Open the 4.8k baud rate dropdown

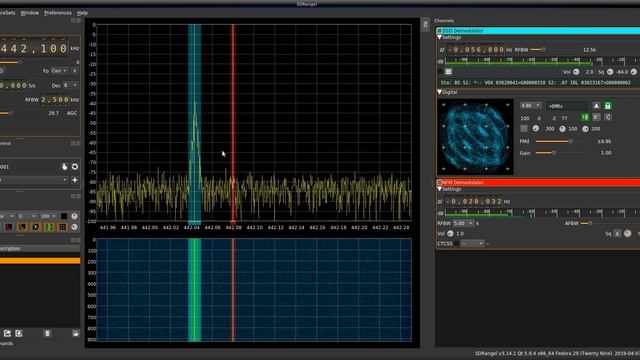pos(531,106)
